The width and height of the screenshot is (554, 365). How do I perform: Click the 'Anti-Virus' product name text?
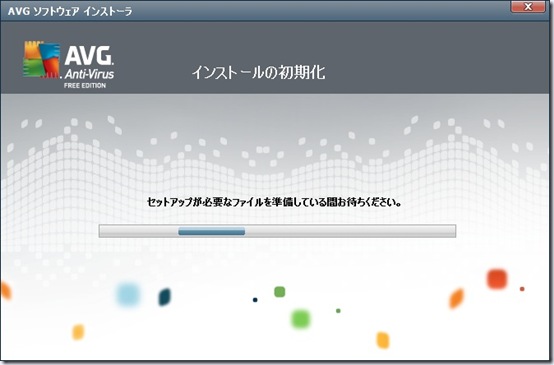[89, 74]
